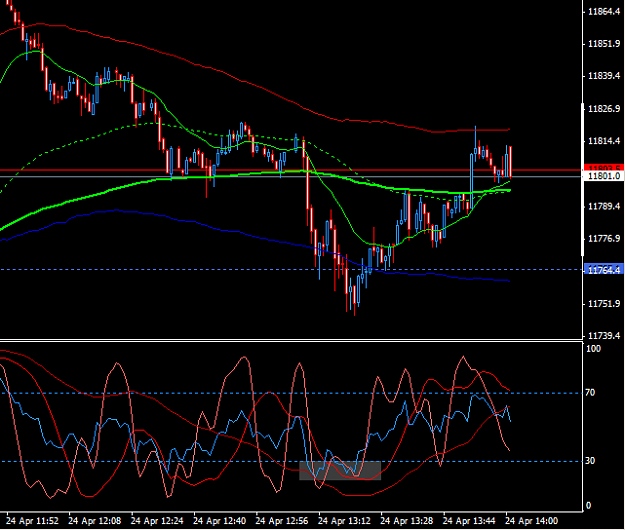
Task: Click the 24 Apr 11:52 time label
Action: [32, 521]
